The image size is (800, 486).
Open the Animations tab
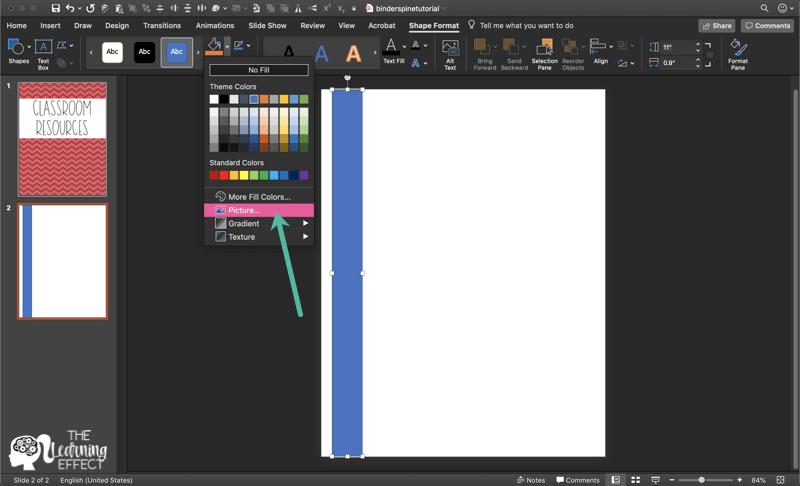click(x=215, y=25)
